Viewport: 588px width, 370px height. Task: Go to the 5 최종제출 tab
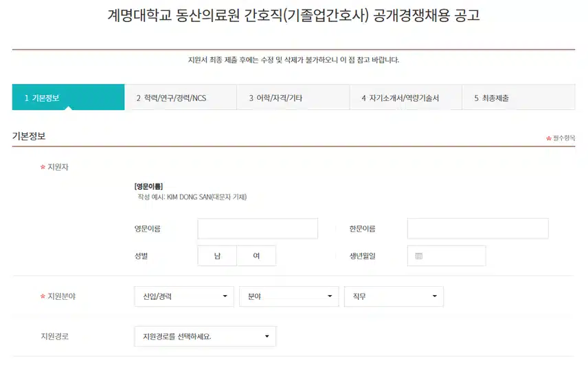tap(519, 97)
